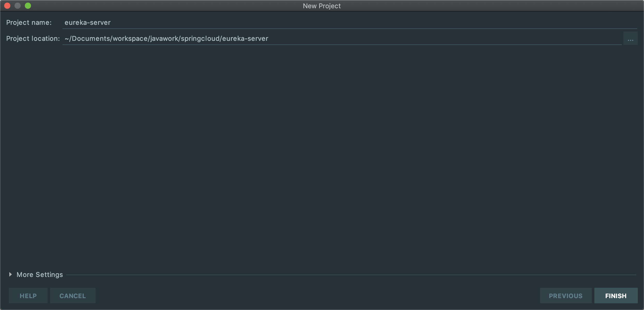644x310 pixels.
Task: Close the dialog with the red window button
Action: point(7,6)
